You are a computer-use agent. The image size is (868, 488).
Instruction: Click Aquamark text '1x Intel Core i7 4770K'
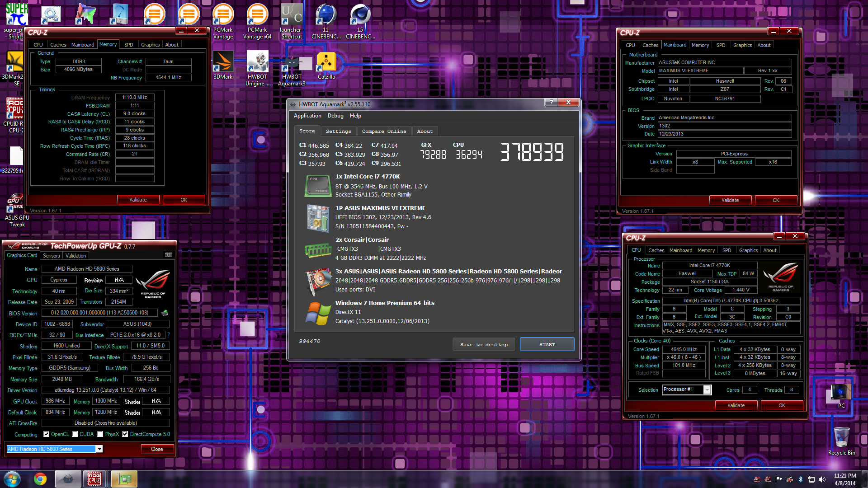[x=368, y=177]
